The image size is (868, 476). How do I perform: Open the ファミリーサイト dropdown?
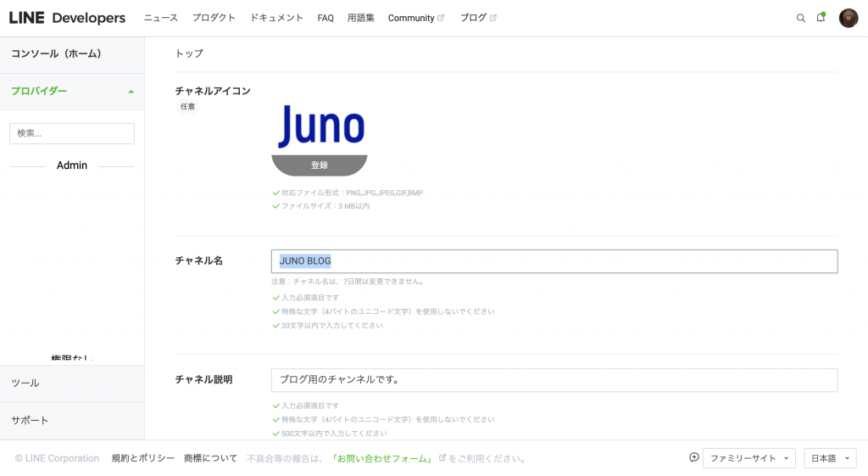point(749,458)
